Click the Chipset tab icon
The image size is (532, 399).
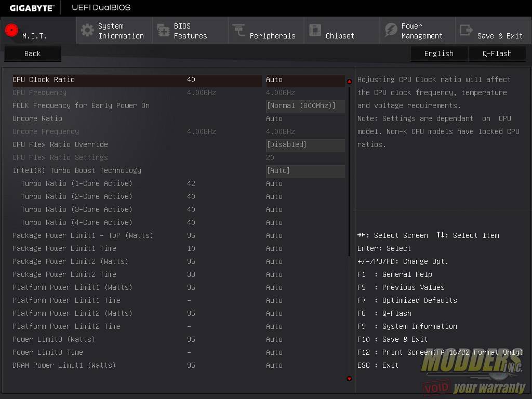(x=315, y=30)
